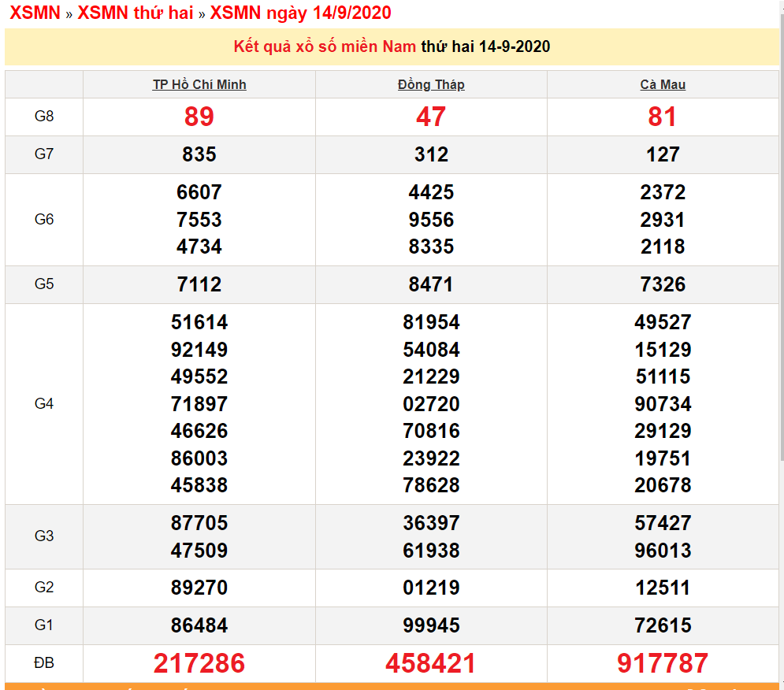Screen dimensions: 784x690
Task: Click G4 number 51614
Action: click(x=199, y=322)
